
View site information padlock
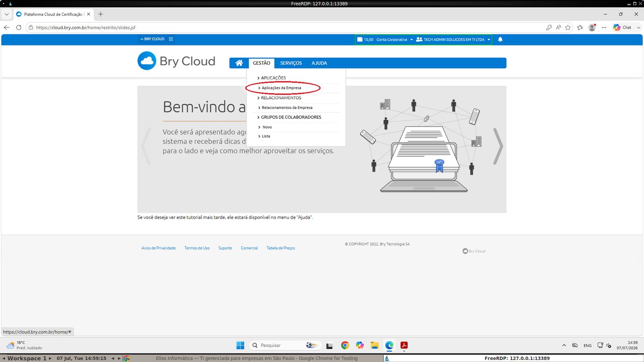(x=31, y=27)
